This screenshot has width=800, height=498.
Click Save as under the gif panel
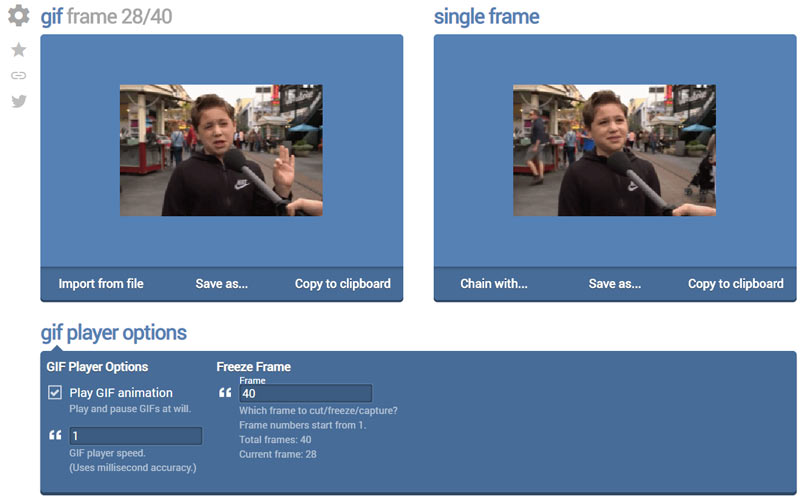(221, 284)
